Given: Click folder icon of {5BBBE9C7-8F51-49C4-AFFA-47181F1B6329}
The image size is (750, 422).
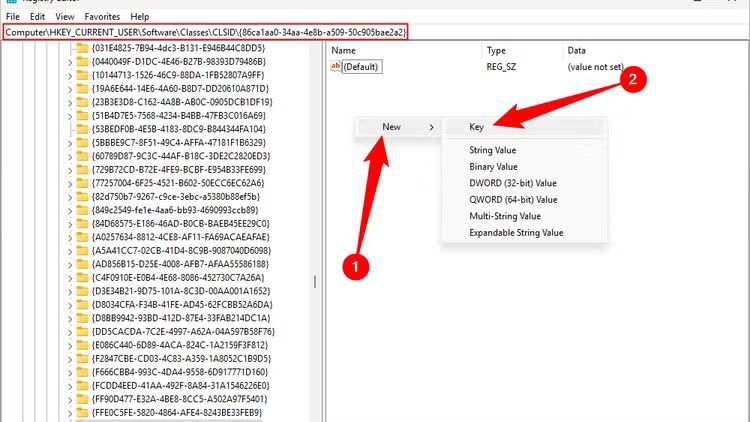Looking at the screenshot, I should click(x=82, y=143).
